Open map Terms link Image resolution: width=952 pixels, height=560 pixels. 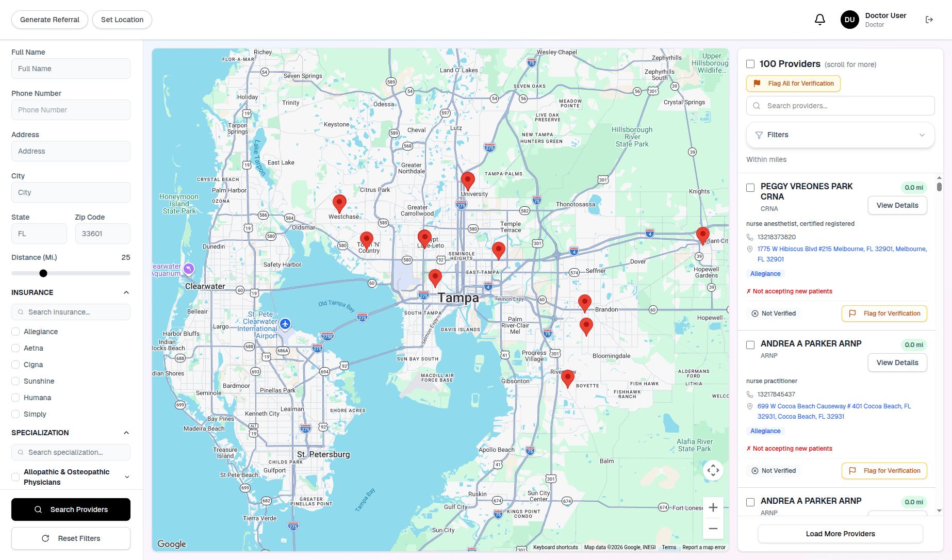669,548
